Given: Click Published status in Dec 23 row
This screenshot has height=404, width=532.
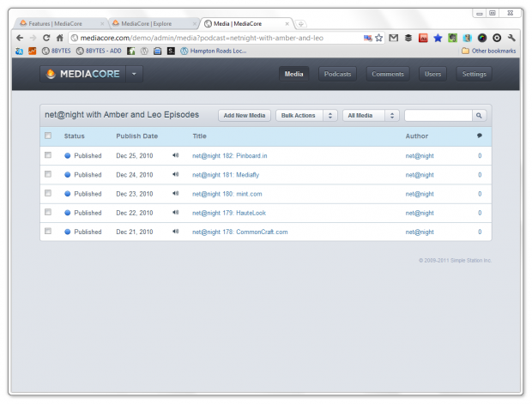Looking at the screenshot, I should 83,194.
